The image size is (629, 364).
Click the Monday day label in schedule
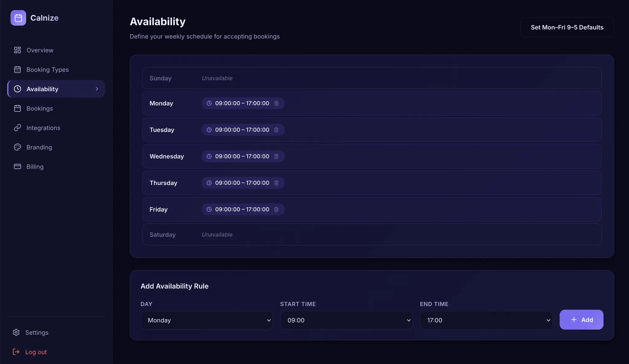[x=161, y=103]
